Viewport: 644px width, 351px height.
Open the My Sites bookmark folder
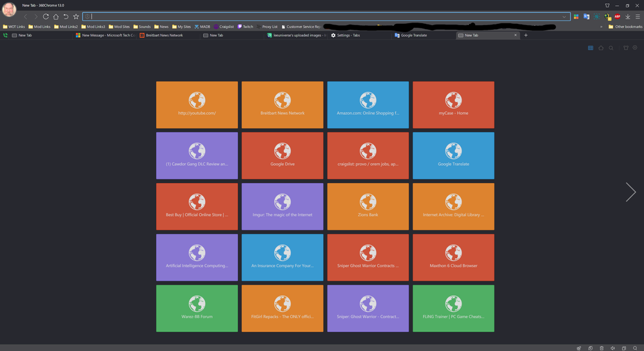(182, 26)
